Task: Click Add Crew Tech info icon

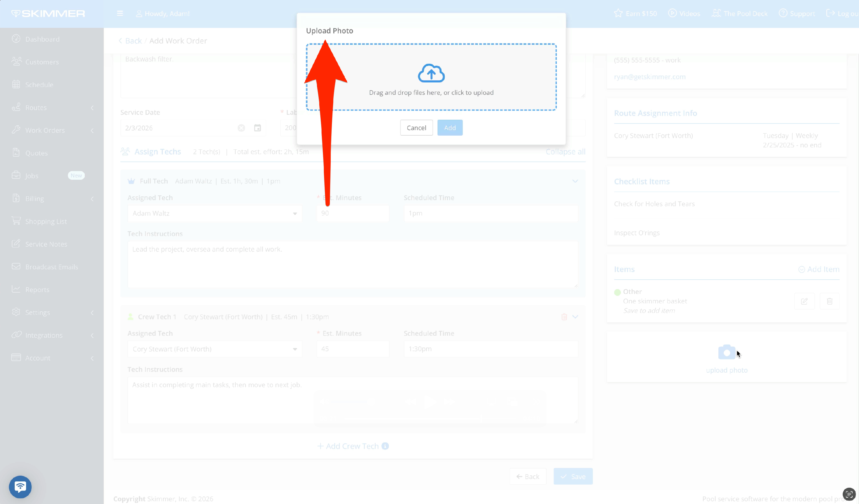Action: [x=385, y=446]
